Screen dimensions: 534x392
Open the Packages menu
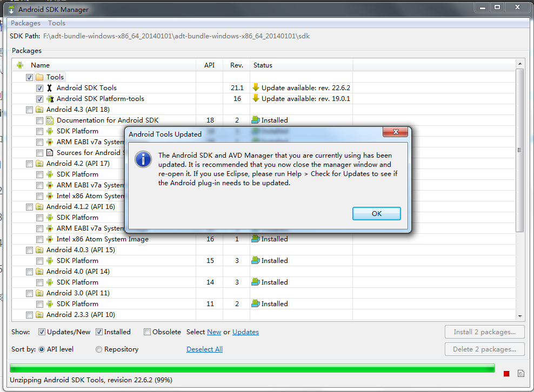point(25,23)
